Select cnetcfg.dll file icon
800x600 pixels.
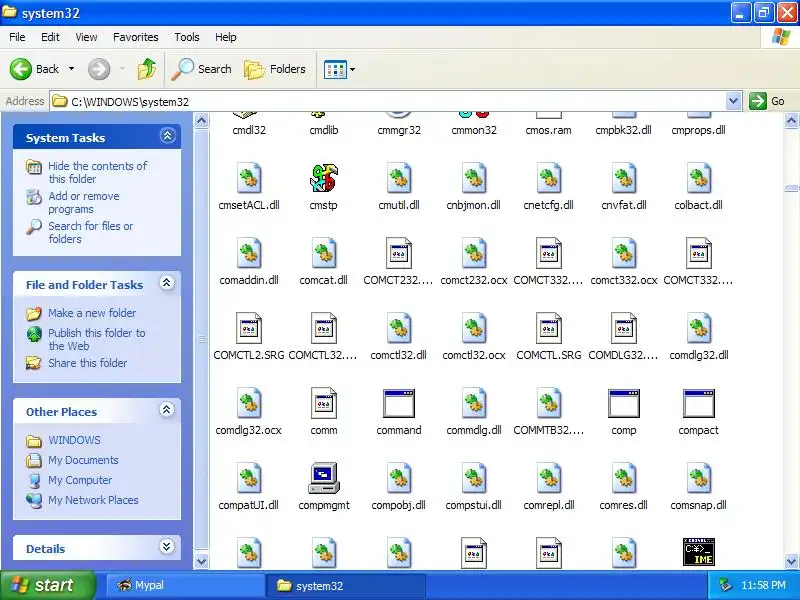click(548, 178)
